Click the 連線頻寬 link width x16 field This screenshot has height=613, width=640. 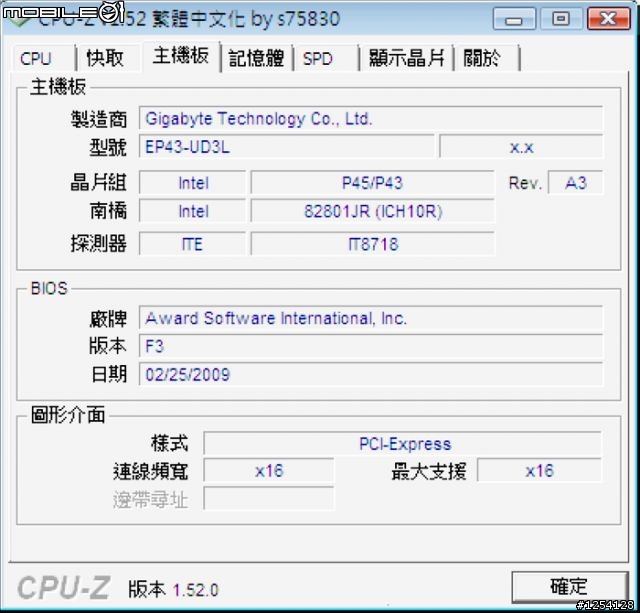coord(269,471)
